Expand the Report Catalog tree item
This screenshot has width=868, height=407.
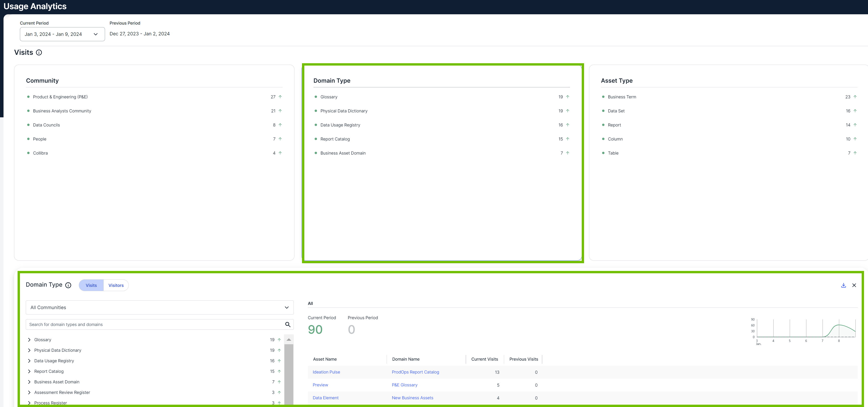point(29,371)
